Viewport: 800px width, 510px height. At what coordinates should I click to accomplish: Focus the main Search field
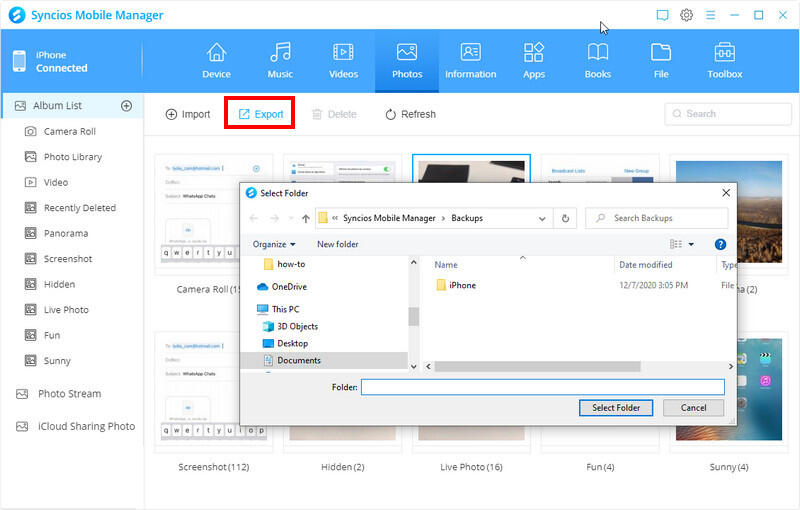tap(728, 114)
